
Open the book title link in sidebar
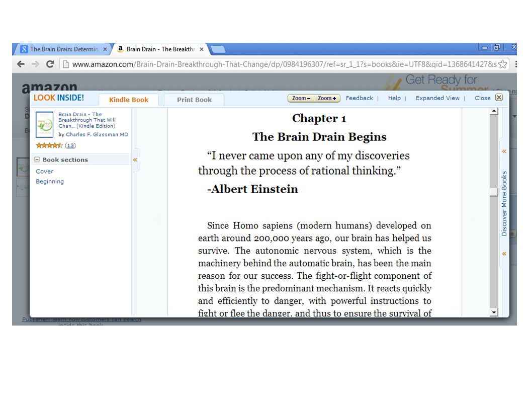point(87,120)
